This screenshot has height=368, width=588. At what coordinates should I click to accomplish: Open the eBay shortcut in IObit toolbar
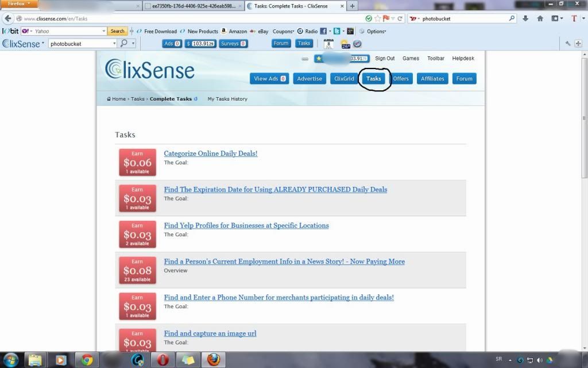click(259, 31)
